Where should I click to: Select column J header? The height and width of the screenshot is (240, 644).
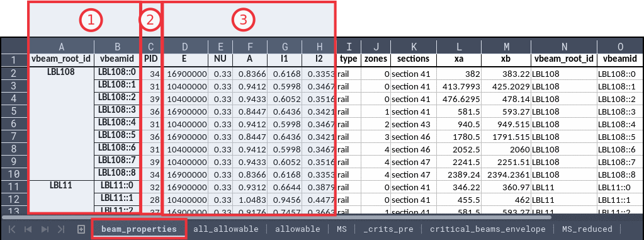(x=376, y=47)
